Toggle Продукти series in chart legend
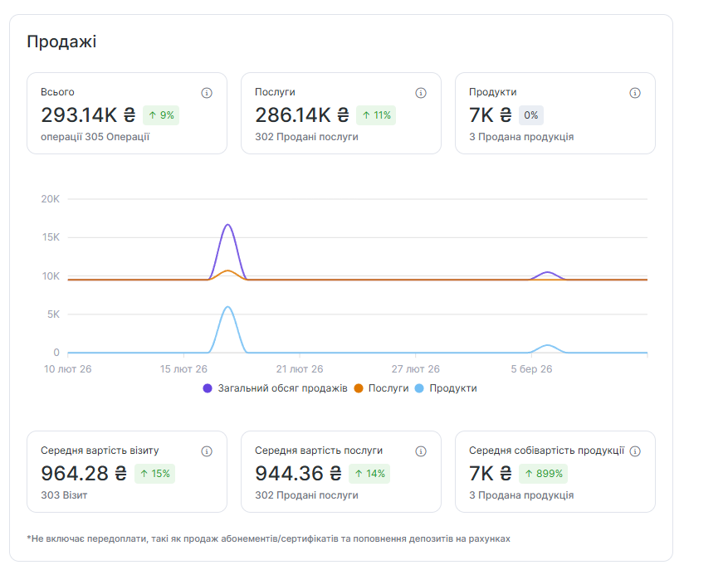Screen dimensions: 728x565 [446, 388]
